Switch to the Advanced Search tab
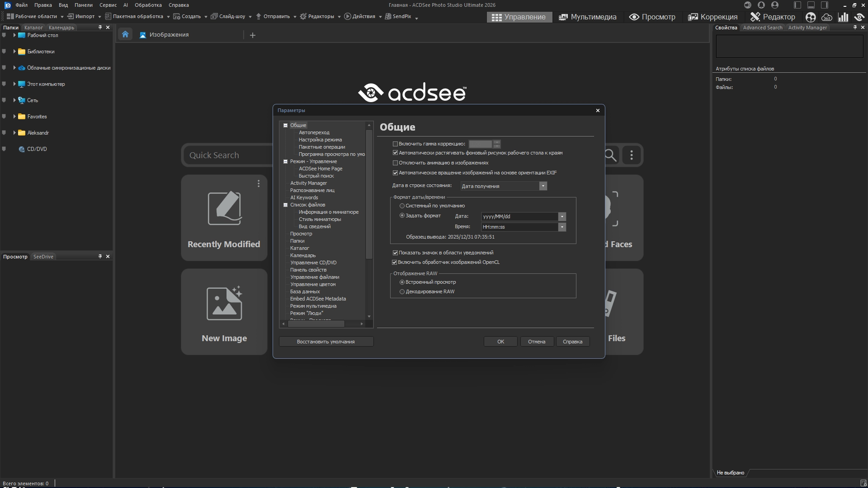 pyautogui.click(x=762, y=28)
